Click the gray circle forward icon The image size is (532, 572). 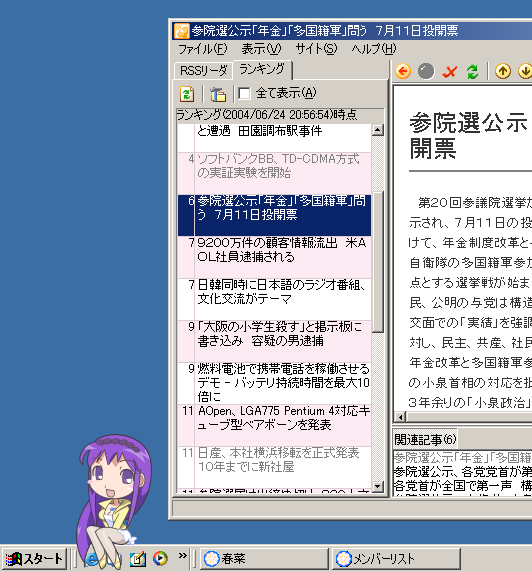(426, 71)
